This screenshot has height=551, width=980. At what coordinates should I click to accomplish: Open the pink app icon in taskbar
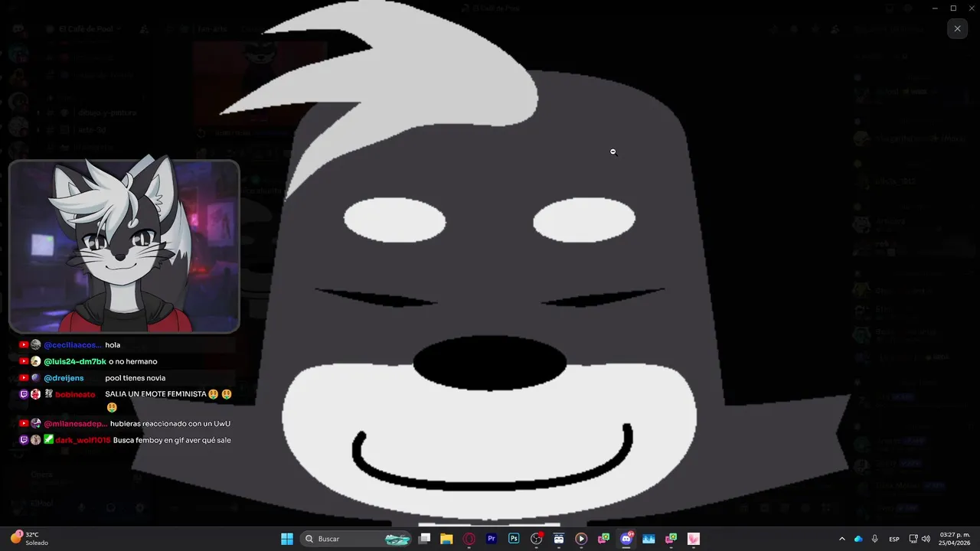694,539
